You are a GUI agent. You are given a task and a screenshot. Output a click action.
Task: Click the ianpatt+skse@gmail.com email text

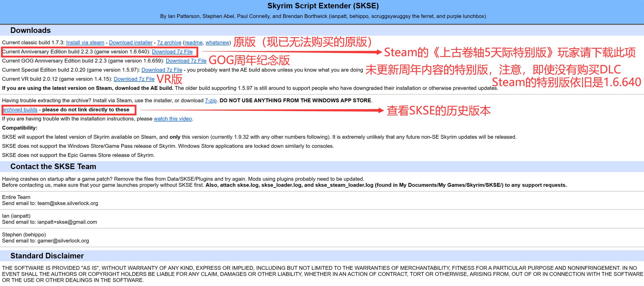pyautogui.click(x=67, y=222)
